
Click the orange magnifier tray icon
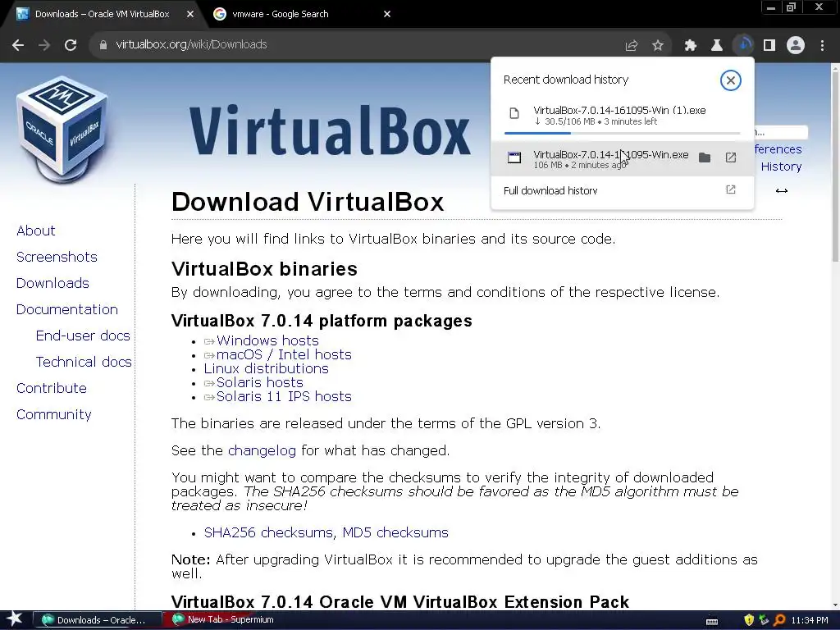779,620
